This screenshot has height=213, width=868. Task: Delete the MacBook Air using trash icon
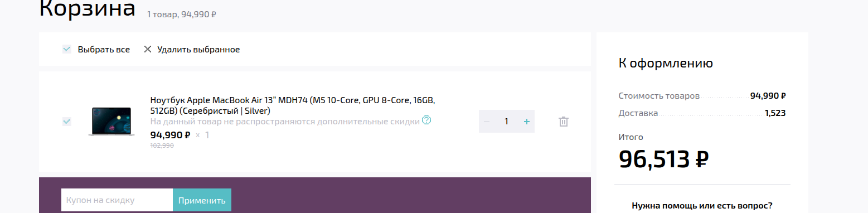point(563,122)
